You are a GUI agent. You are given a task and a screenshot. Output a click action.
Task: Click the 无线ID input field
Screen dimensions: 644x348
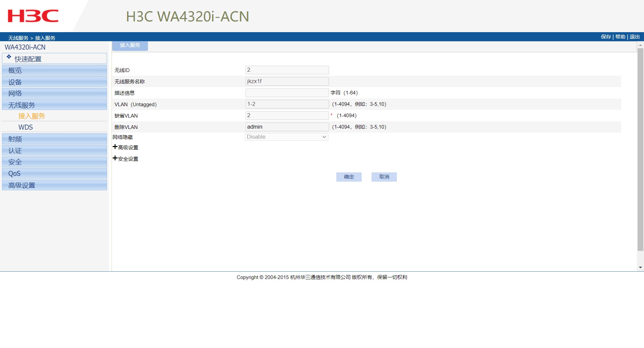click(x=287, y=70)
